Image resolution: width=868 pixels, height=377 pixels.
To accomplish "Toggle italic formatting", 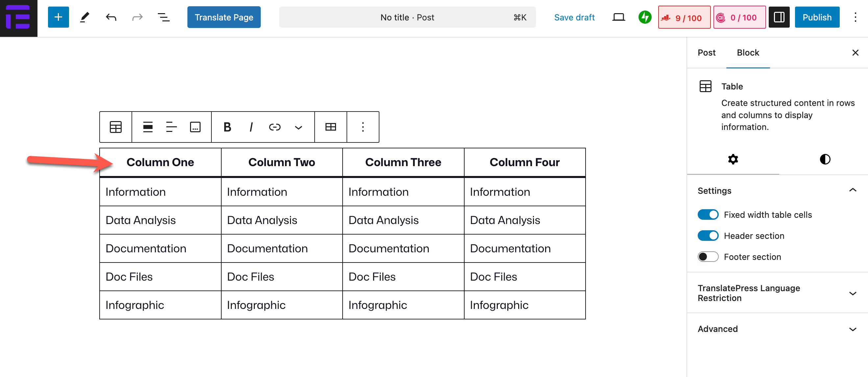I will click(x=251, y=127).
